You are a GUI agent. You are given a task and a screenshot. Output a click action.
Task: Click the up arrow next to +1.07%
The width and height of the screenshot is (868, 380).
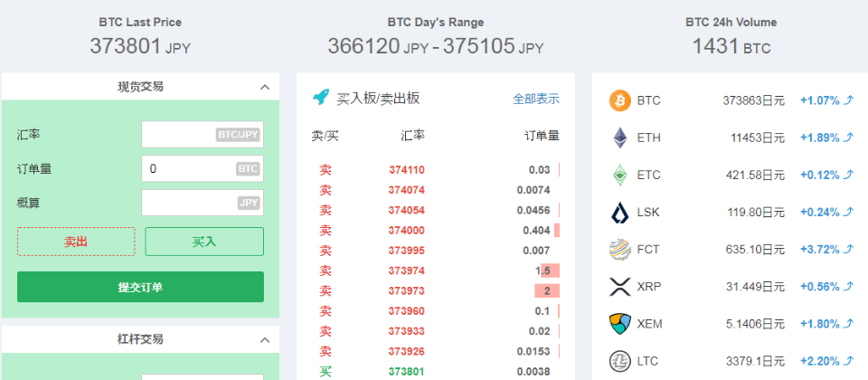[x=849, y=100]
